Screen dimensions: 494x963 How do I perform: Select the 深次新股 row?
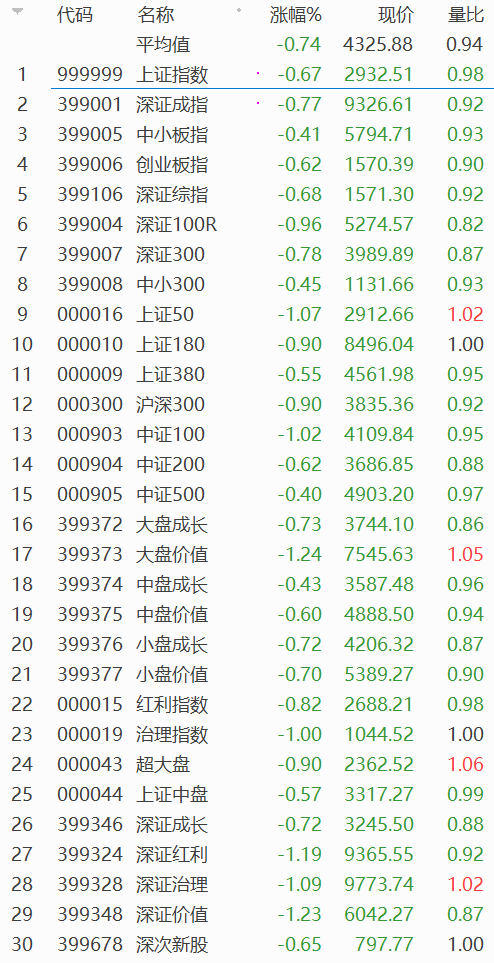click(247, 945)
